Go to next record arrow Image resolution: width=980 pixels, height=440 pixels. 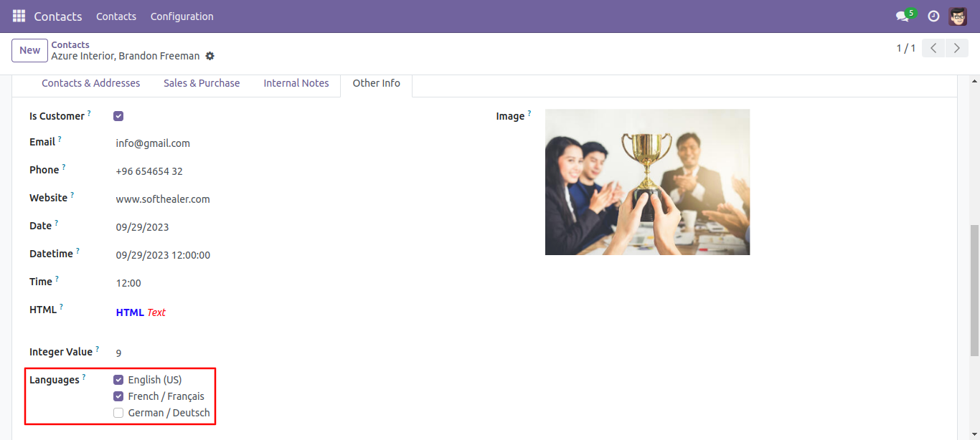pos(956,48)
